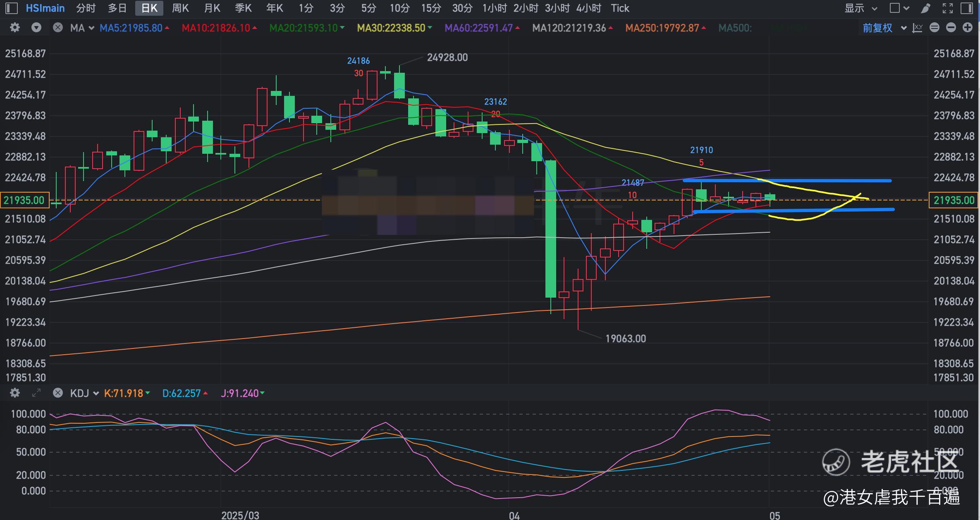The height and width of the screenshot is (520, 980).
Task: Click left current price tag 21935.00
Action: [x=24, y=200]
